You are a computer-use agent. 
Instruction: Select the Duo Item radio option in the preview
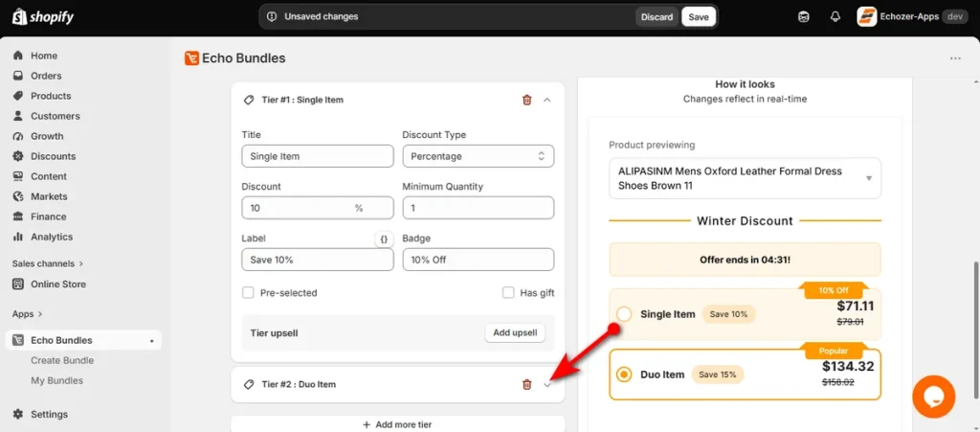click(624, 375)
